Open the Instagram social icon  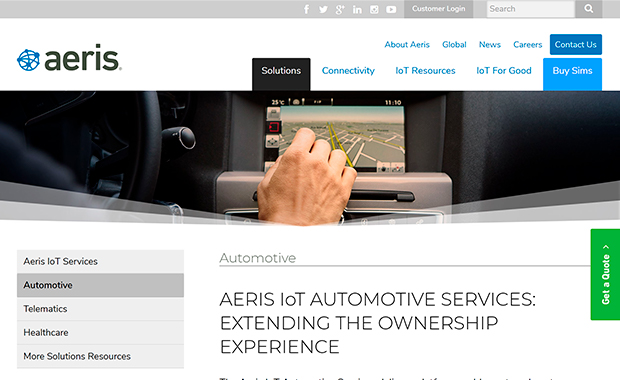[374, 9]
